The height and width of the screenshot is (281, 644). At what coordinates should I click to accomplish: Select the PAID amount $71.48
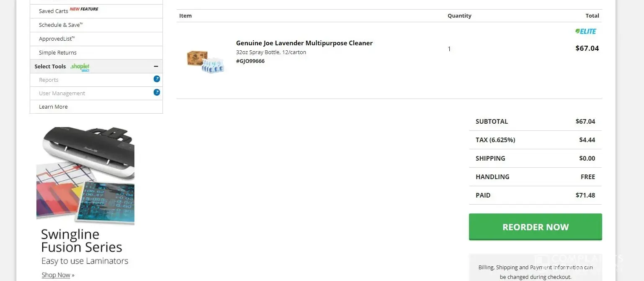coord(585,195)
